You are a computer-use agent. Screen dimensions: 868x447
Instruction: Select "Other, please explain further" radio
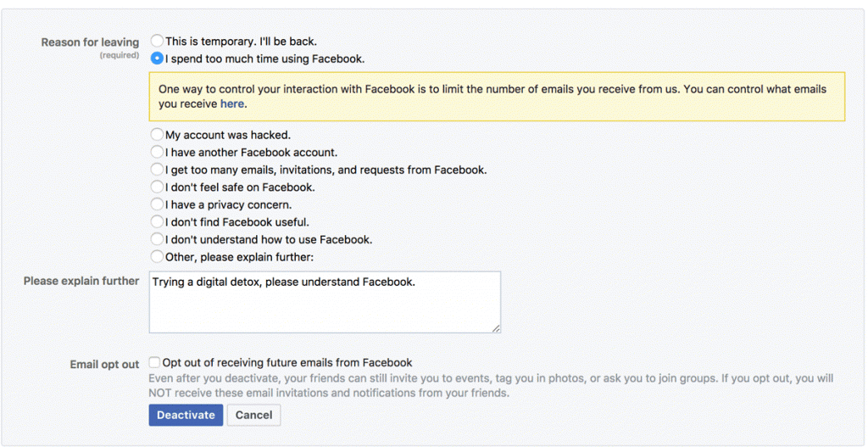(x=157, y=257)
